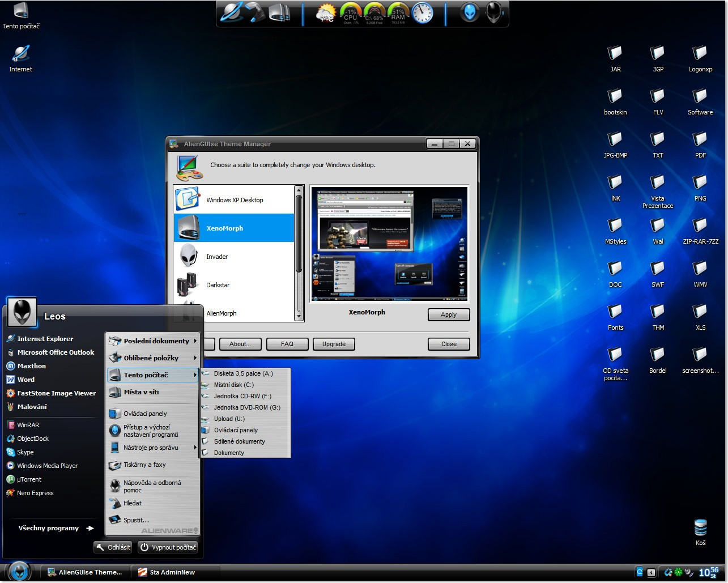
Task: Launch FastStone Image Viewer
Action: [x=53, y=393]
